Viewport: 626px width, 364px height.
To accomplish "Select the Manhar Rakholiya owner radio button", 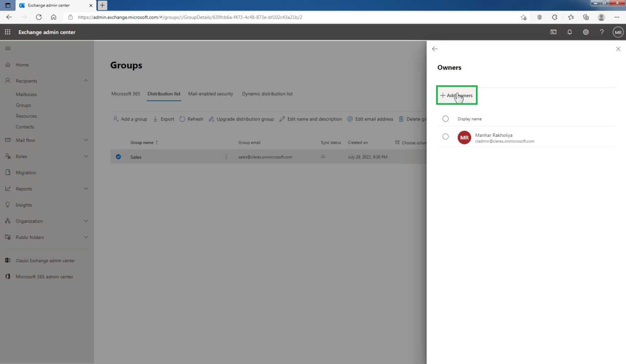I will pos(445,136).
